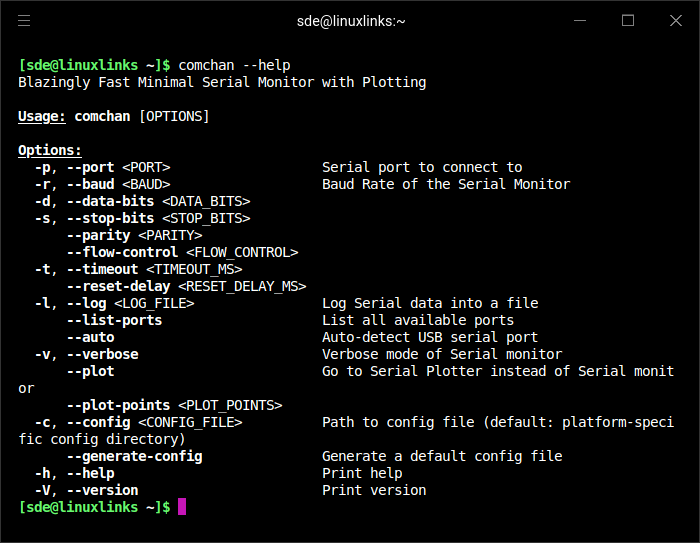Minimize the terminal window
This screenshot has height=543, width=700.
pyautogui.click(x=580, y=20)
